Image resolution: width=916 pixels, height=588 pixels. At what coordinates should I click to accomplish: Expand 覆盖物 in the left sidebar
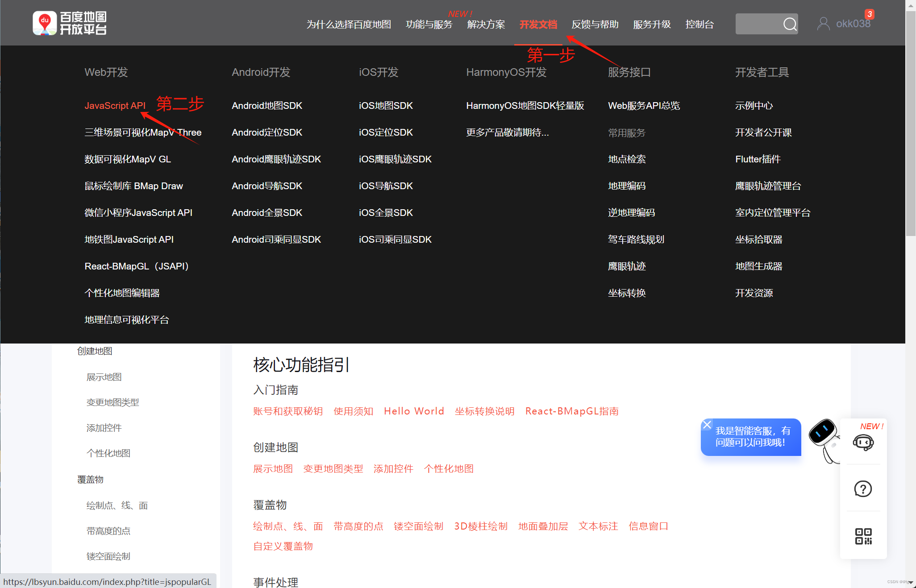90,479
